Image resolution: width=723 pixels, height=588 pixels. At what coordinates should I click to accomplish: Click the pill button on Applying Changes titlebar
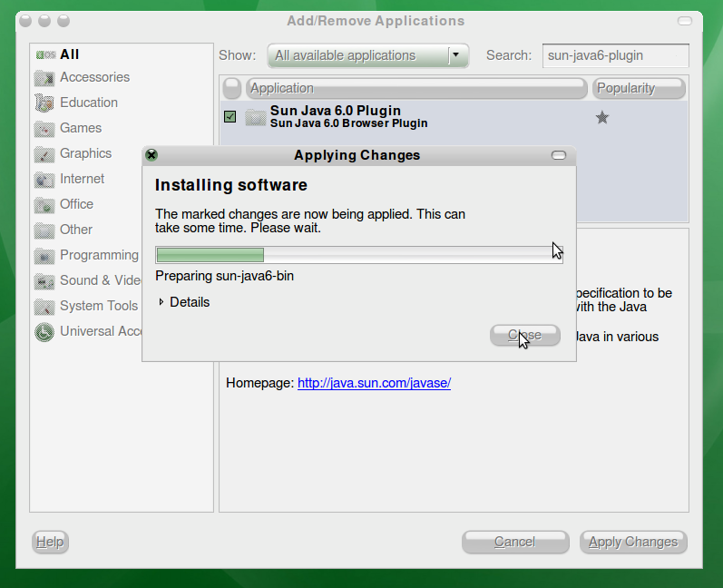(559, 155)
